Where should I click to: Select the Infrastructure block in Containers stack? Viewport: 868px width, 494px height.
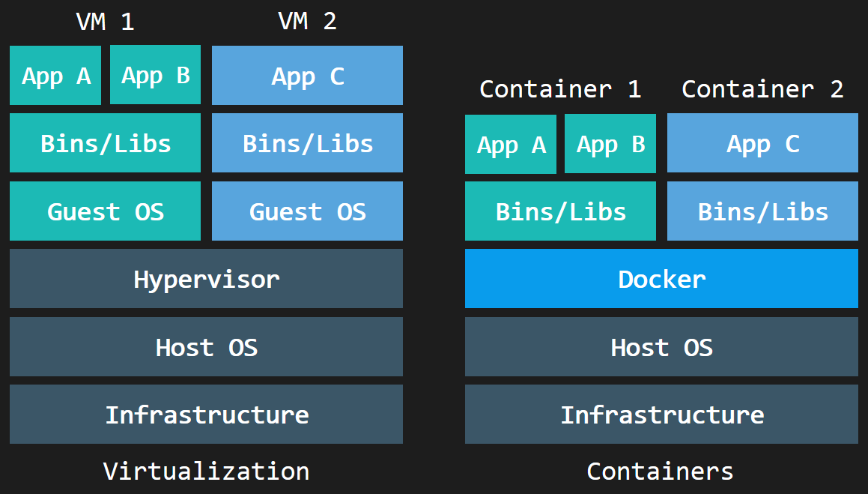click(x=661, y=415)
